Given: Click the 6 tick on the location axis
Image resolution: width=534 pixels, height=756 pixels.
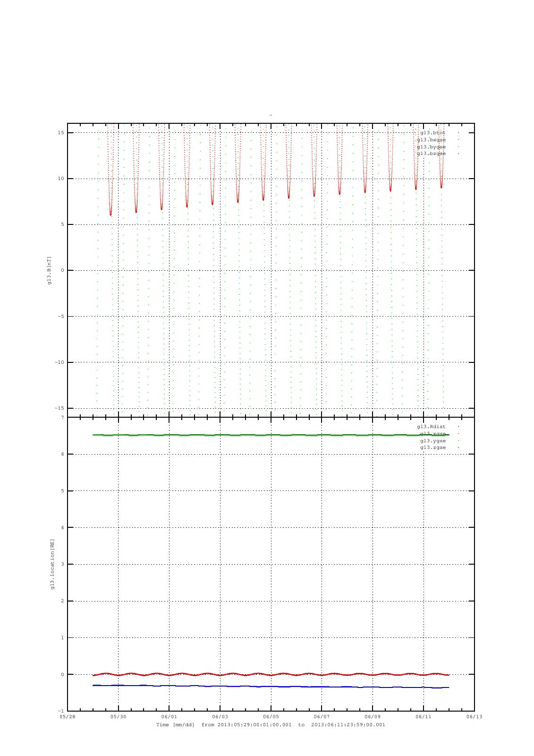Looking at the screenshot, I should pyautogui.click(x=62, y=454).
